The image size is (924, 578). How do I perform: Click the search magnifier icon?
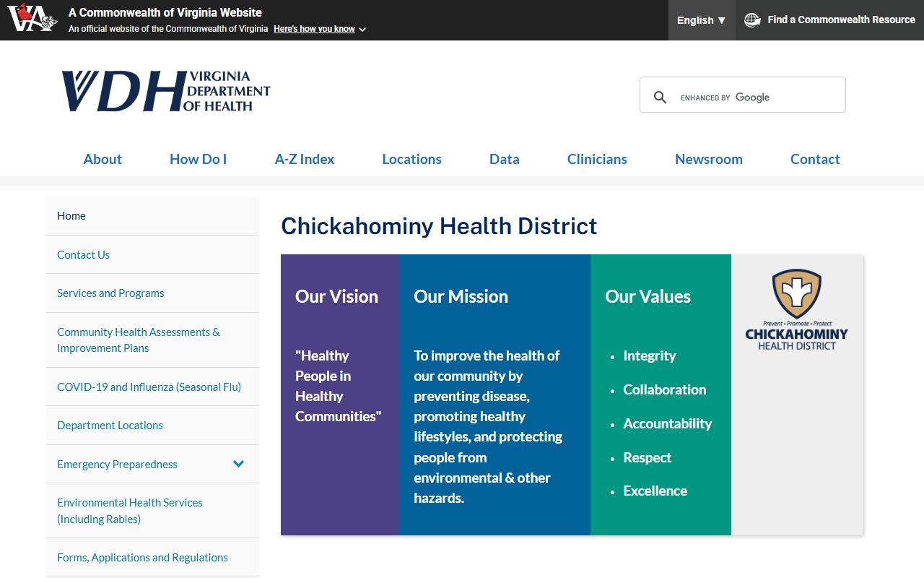point(660,97)
